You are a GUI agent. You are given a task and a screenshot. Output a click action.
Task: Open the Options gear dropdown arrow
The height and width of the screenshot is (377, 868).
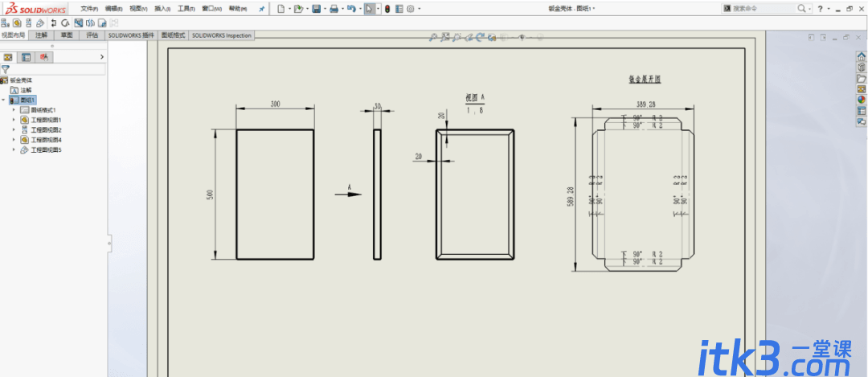419,10
